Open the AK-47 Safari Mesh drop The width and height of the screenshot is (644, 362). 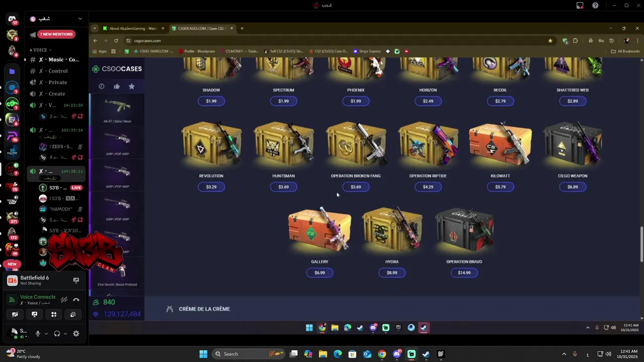pos(117,110)
